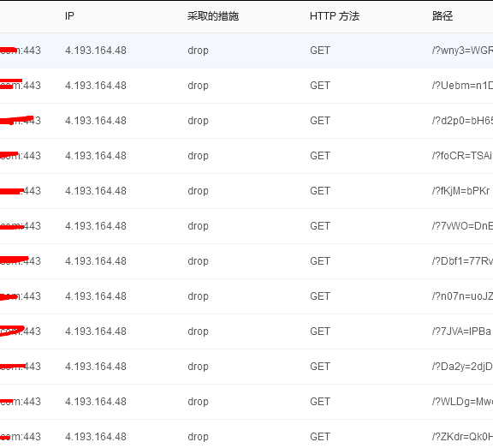
Task: Click the drop action in /?Uebm row
Action: [x=198, y=86]
